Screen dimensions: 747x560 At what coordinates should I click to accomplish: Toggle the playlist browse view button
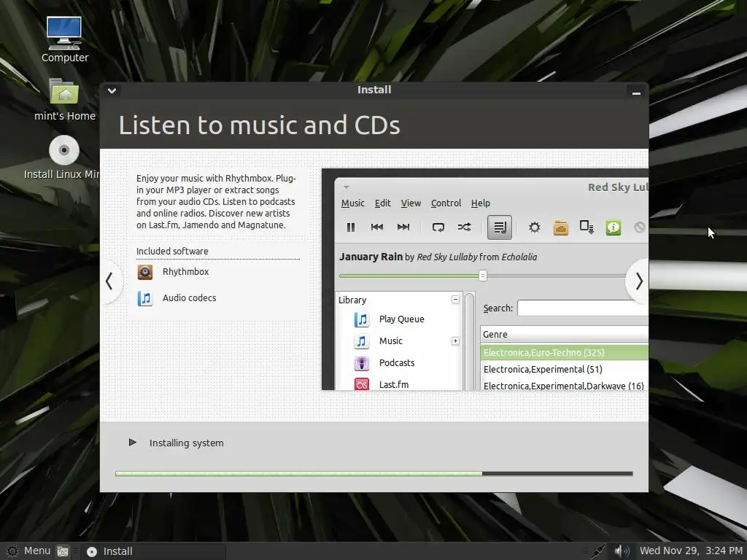tap(499, 227)
